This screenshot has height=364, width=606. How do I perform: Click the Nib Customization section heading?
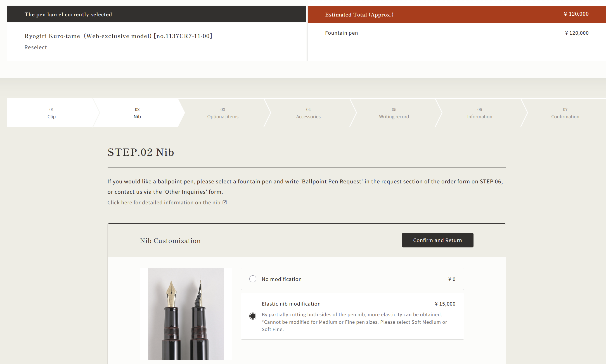click(170, 241)
